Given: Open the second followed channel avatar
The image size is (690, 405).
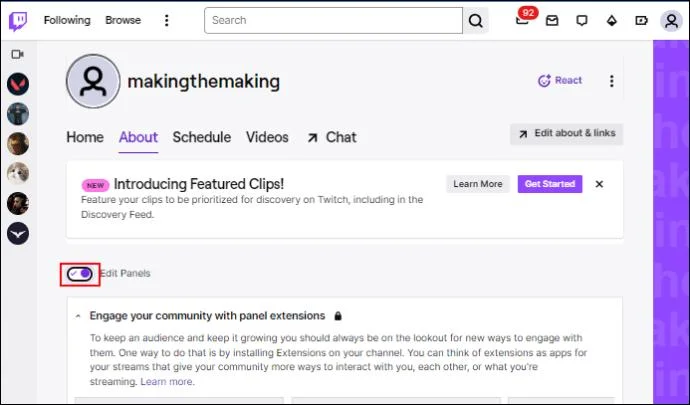Looking at the screenshot, I should tap(18, 114).
